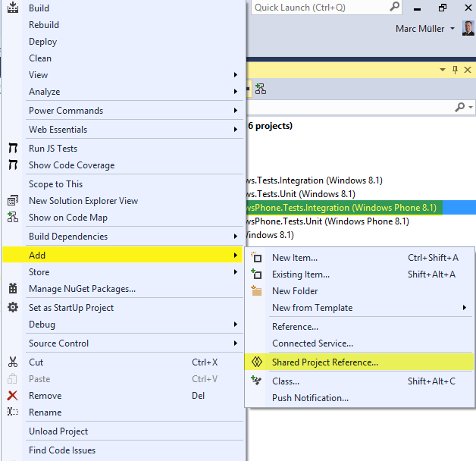The image size is (476, 461).
Task: Click the red Remove X icon
Action: point(12,395)
